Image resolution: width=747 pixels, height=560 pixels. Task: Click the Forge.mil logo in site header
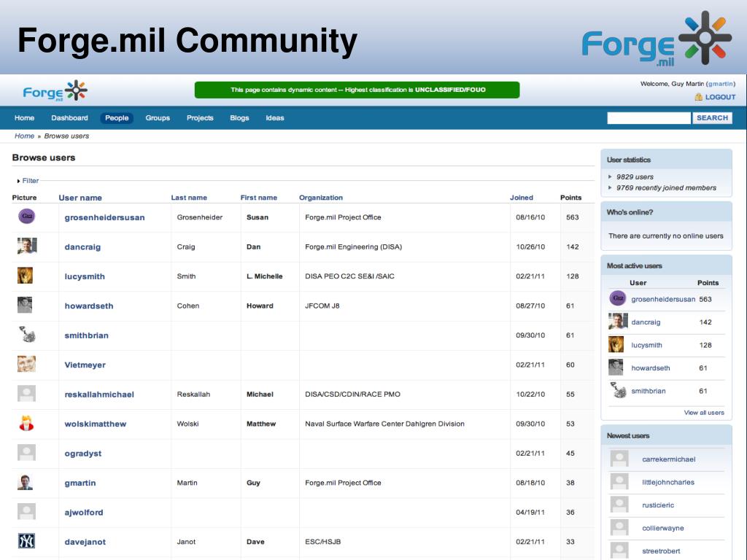[55, 91]
